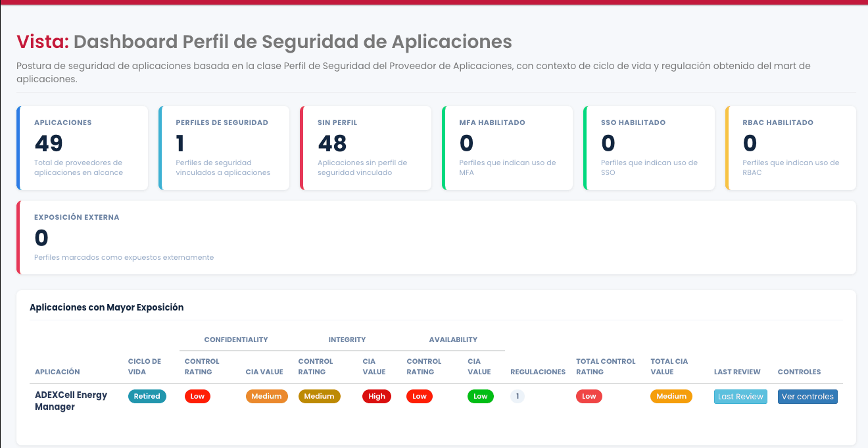Click the CICLO DE VIDA column header
The height and width of the screenshot is (448, 868).
(x=143, y=366)
